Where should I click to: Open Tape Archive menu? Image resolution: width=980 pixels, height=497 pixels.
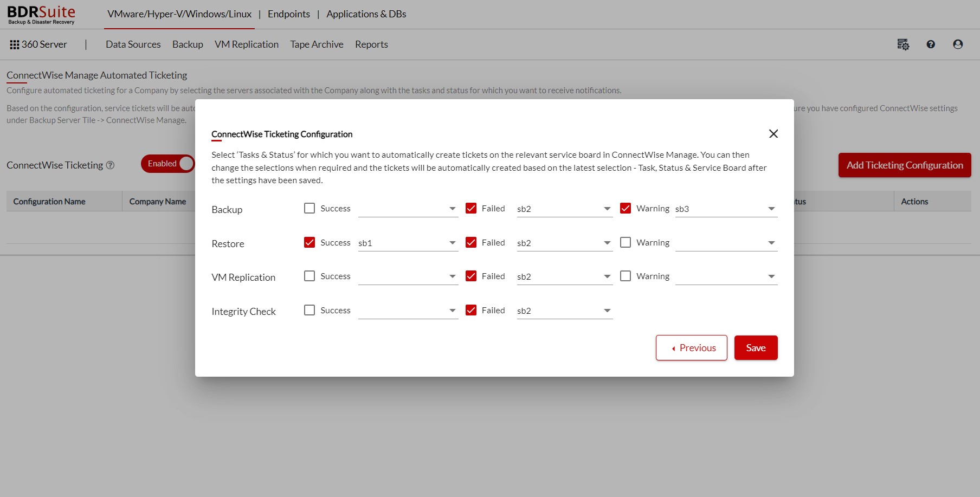tap(317, 44)
